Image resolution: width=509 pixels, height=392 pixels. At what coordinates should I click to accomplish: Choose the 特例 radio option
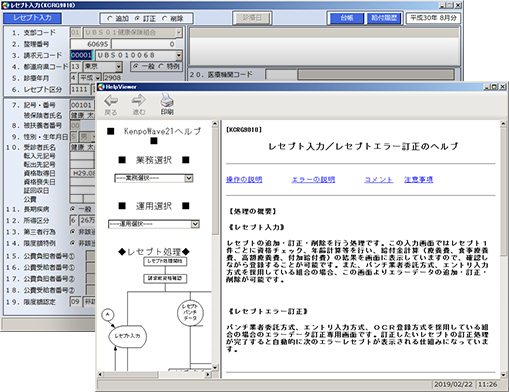(161, 66)
